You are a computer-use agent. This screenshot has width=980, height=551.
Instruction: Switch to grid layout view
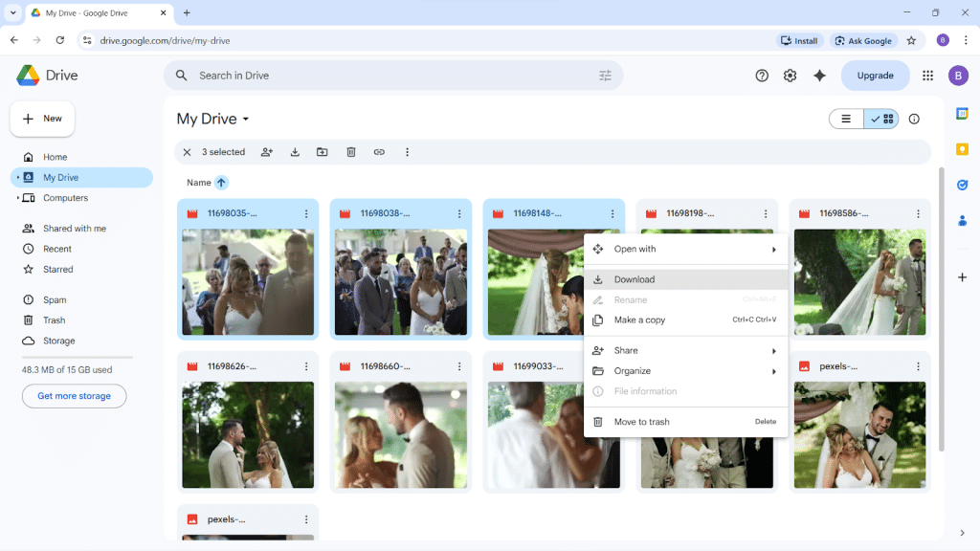point(881,119)
